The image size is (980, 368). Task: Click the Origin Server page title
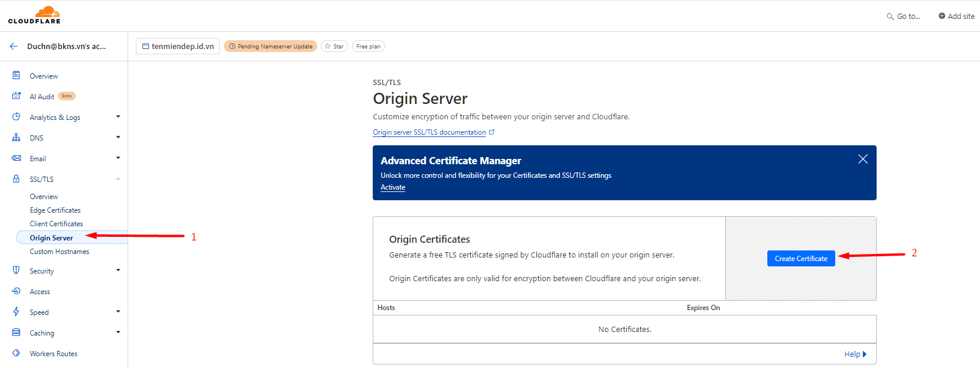click(x=420, y=99)
